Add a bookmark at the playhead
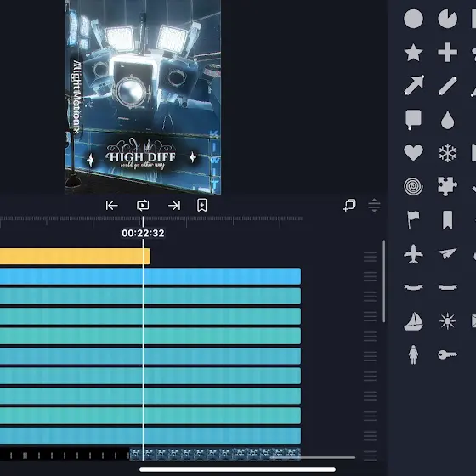This screenshot has height=476, width=476. click(x=202, y=206)
